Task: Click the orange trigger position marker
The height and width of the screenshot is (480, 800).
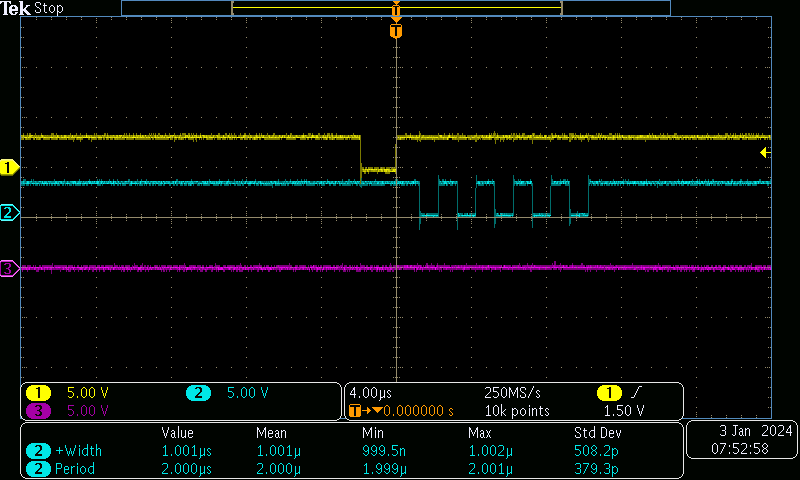Action: [396, 31]
